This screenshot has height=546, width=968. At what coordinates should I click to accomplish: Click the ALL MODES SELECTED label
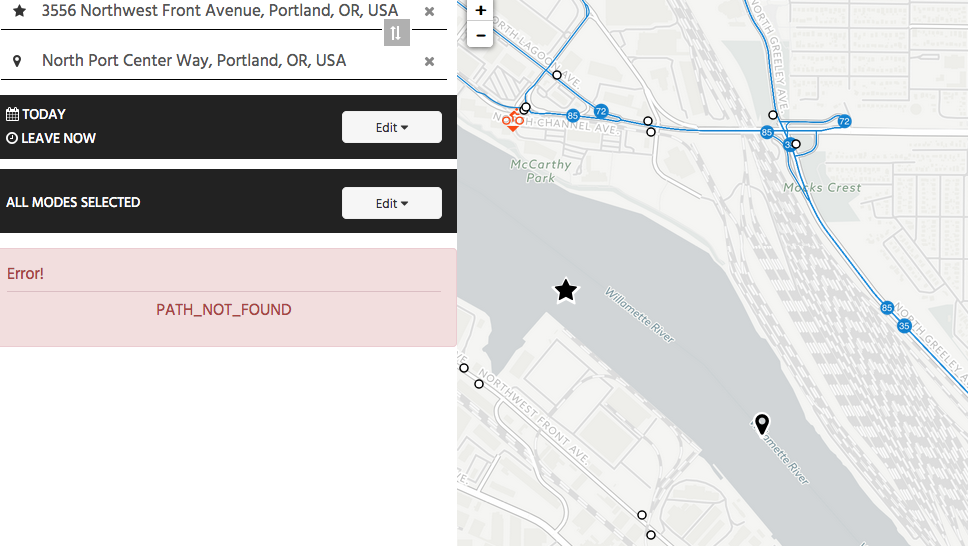(73, 203)
